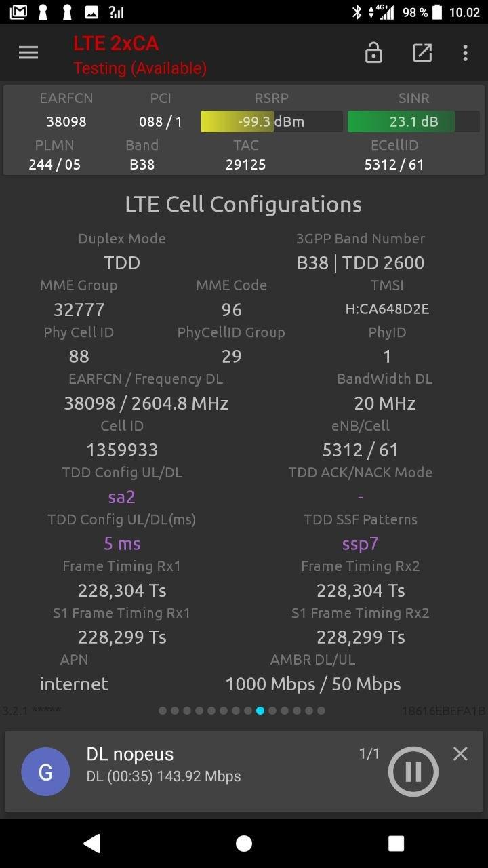Open the three-dot overflow menu
This screenshot has height=868, width=488.
coord(465,53)
